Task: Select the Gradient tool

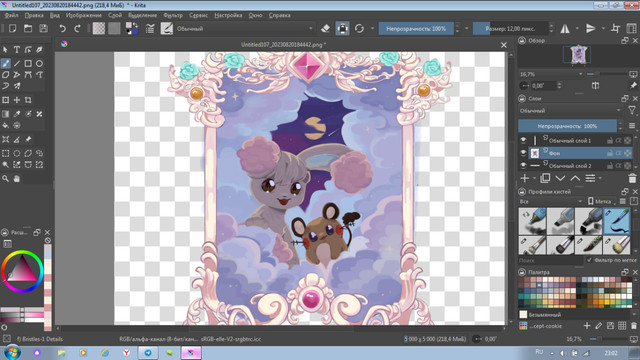Action: 5,114
